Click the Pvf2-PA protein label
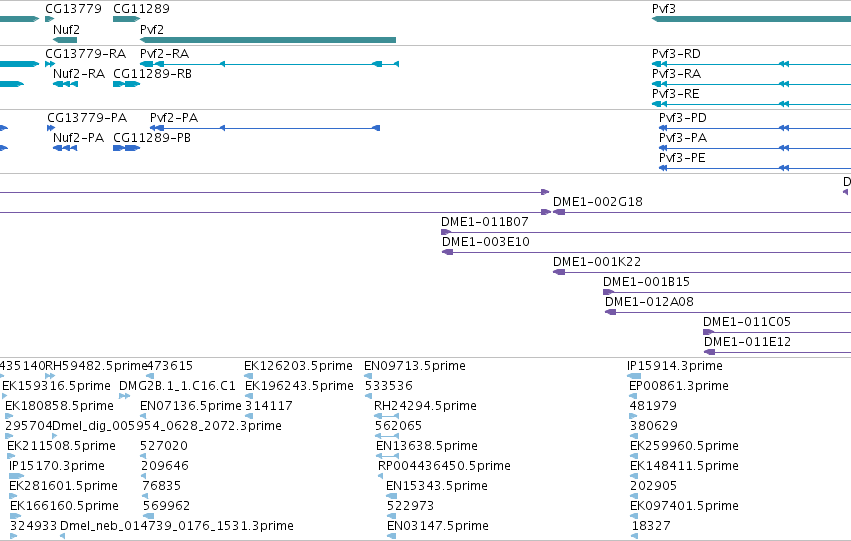The height and width of the screenshot is (541, 851). tap(174, 118)
